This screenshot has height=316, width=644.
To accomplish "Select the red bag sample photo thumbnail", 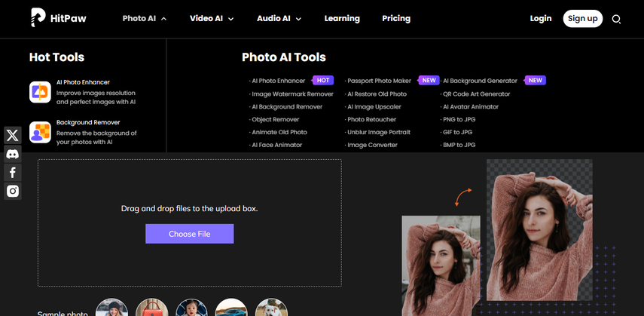I will (x=152, y=309).
